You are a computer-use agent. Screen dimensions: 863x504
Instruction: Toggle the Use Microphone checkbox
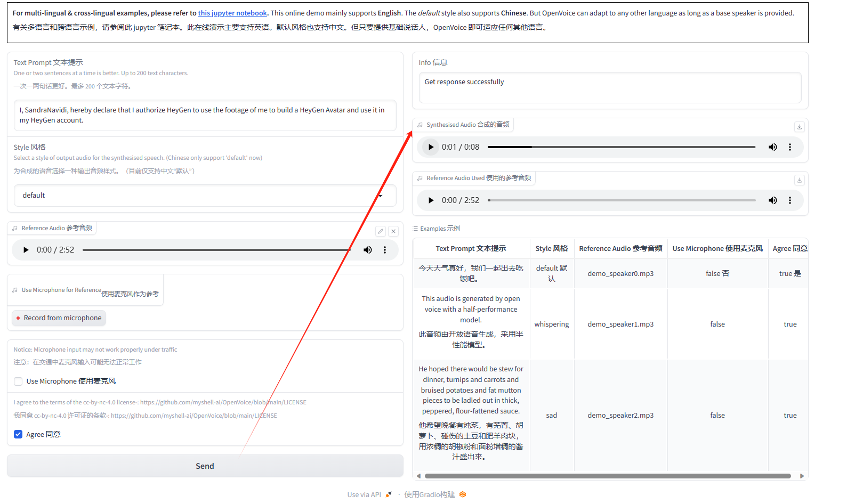[x=18, y=381]
